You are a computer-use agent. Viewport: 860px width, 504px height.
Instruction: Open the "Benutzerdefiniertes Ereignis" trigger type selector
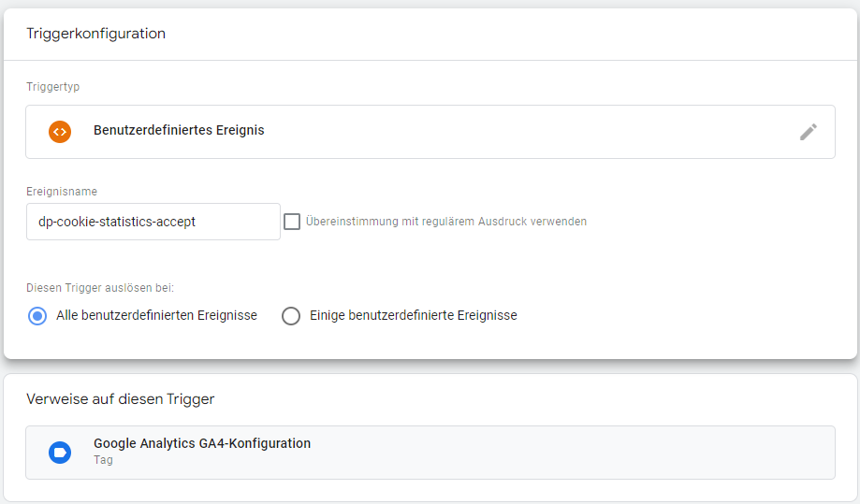tap(430, 132)
